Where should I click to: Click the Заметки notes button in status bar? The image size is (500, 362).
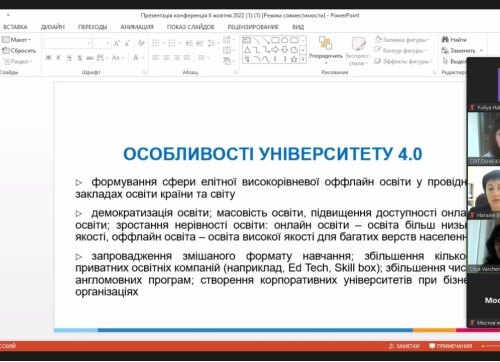(404, 346)
